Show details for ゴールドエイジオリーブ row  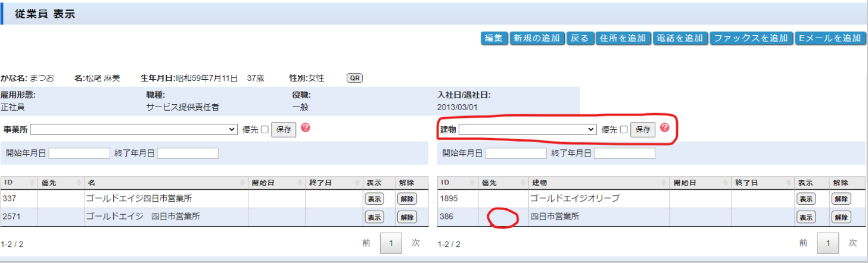805,199
